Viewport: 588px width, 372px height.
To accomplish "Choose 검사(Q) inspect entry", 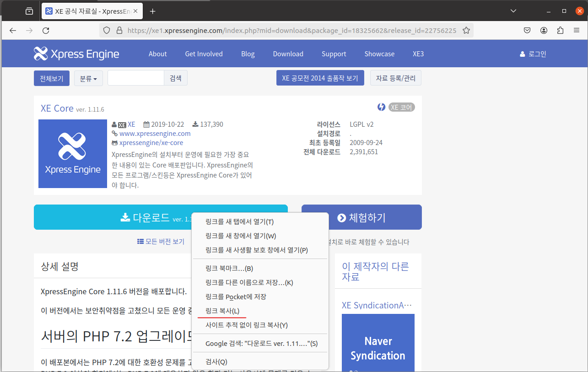I will tap(260, 362).
